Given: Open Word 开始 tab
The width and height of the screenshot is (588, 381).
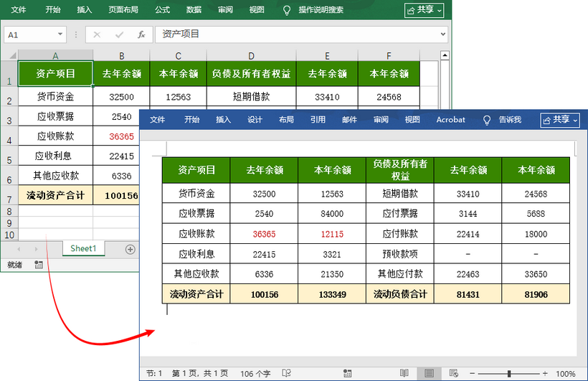Looking at the screenshot, I should [x=191, y=120].
